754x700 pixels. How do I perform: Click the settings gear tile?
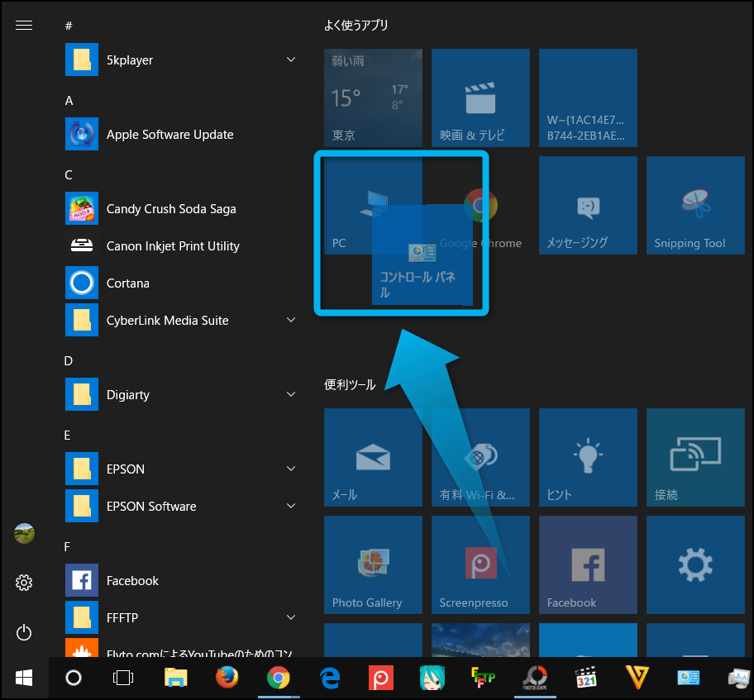point(694,565)
